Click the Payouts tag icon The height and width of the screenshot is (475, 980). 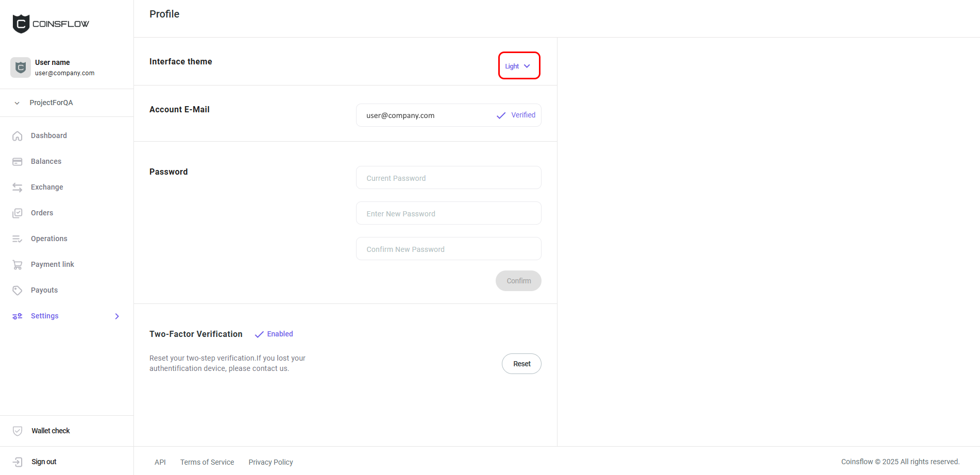18,291
